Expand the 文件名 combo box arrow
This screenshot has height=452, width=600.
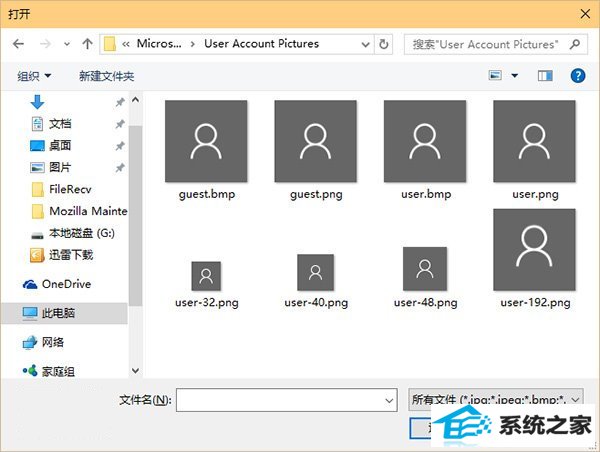point(389,401)
